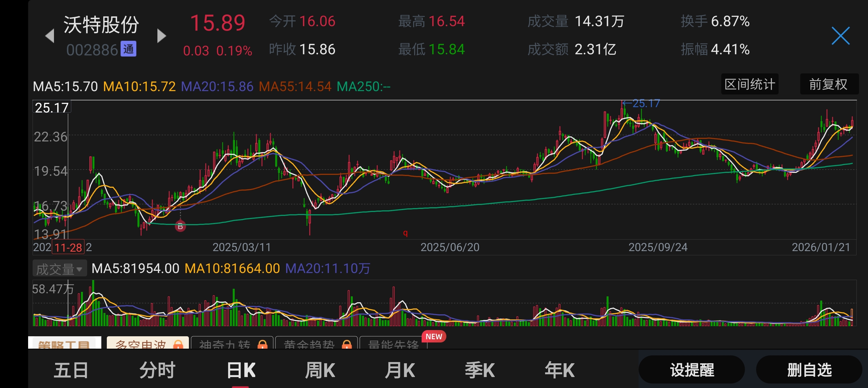
Task: Click the red B buy marker on chart
Action: (x=180, y=226)
